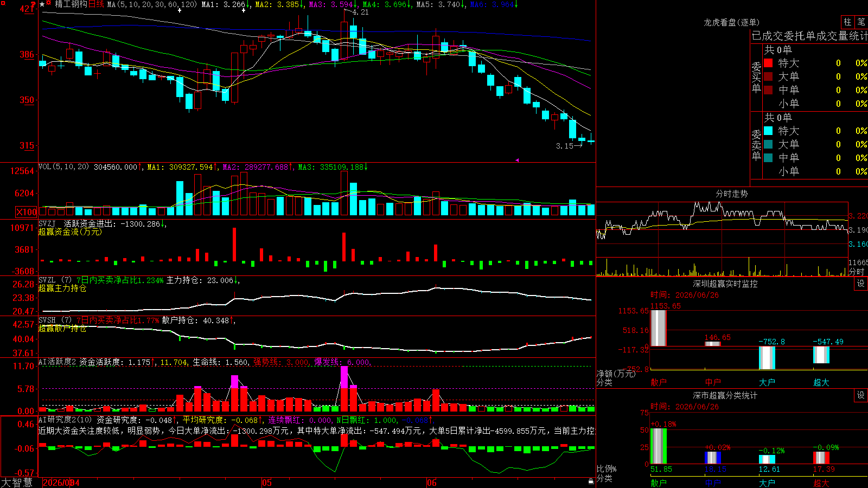This screenshot has width=868, height=488.
Task: Click the 委卖单 section label
Action: pos(756,145)
